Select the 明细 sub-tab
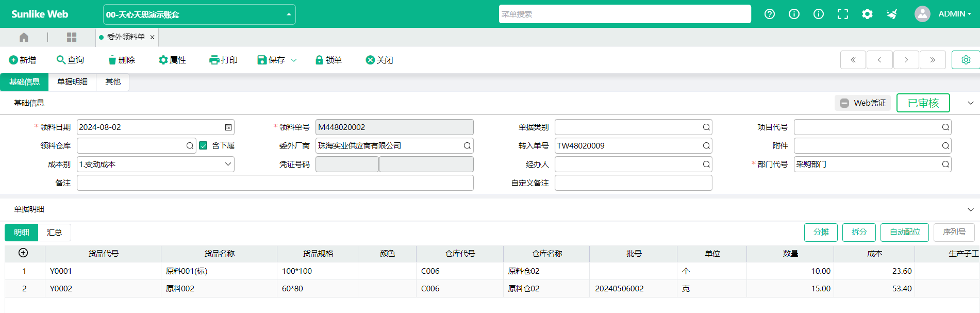The width and height of the screenshot is (980, 313). [21, 233]
